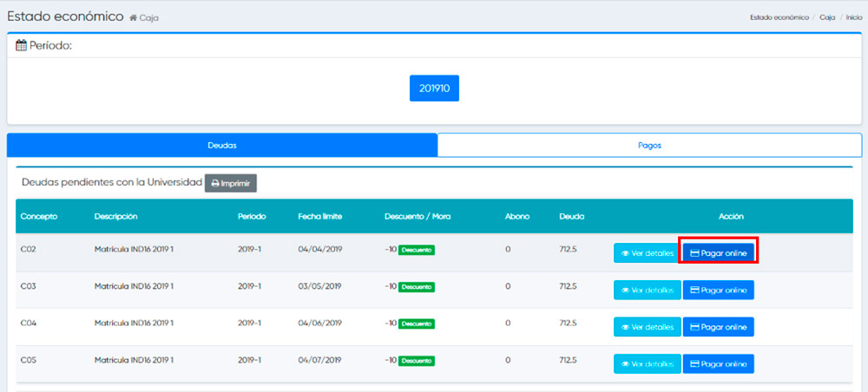Click the home icon beside Caja
The image size is (868, 392).
pos(133,18)
